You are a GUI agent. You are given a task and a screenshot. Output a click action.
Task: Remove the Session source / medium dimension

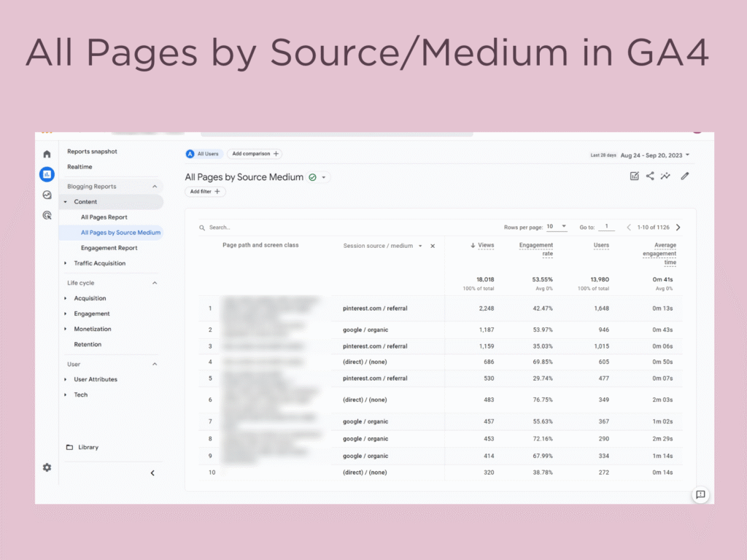[x=433, y=246]
